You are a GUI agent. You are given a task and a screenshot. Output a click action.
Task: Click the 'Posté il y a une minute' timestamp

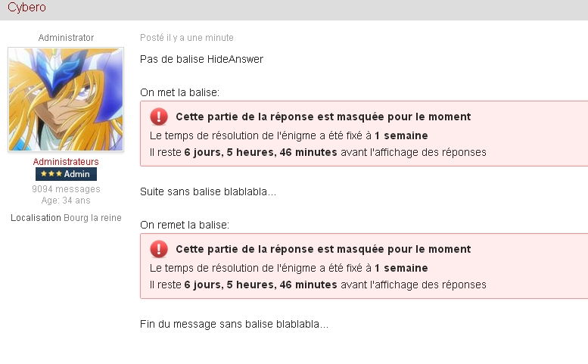pos(187,38)
